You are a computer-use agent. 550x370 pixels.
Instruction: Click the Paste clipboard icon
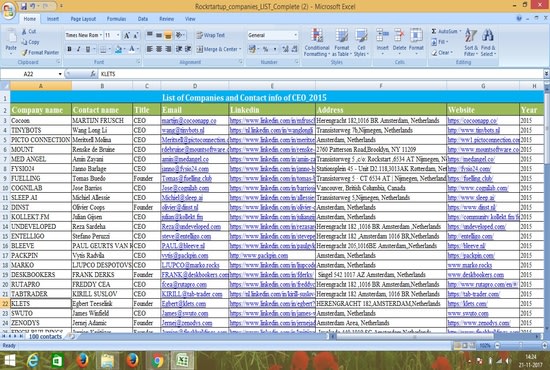[11, 37]
